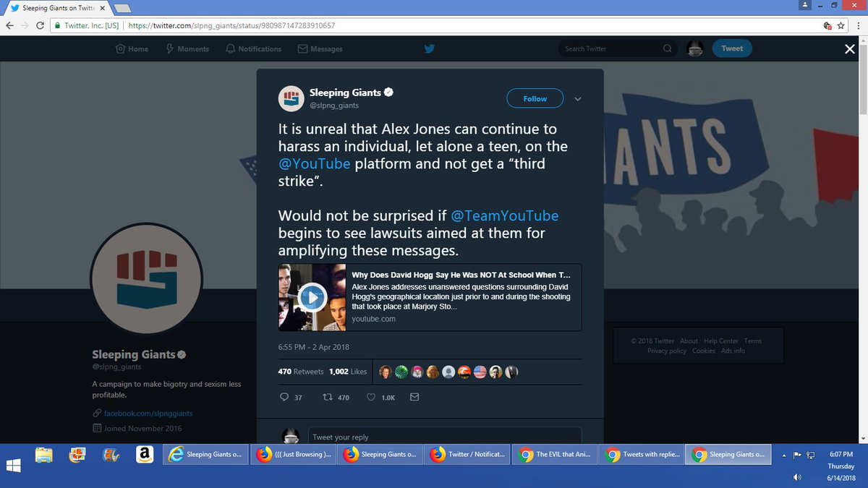Open File Explorer from the taskbar
Viewport: 868px width, 488px height.
[44, 455]
